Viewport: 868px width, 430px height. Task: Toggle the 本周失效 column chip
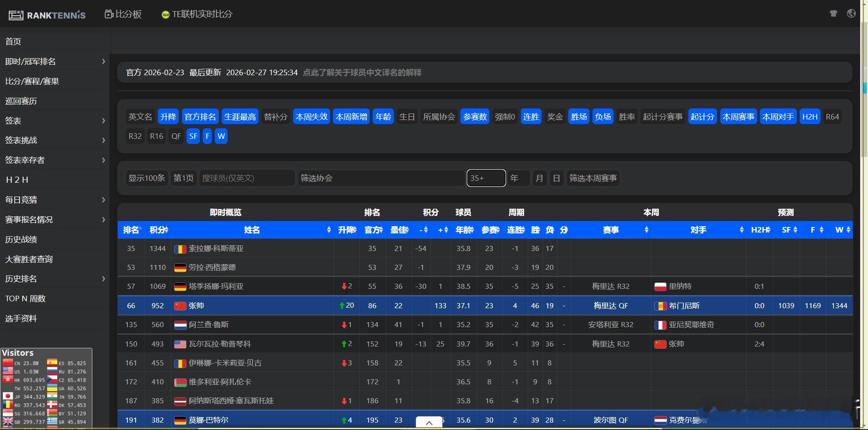[312, 117]
